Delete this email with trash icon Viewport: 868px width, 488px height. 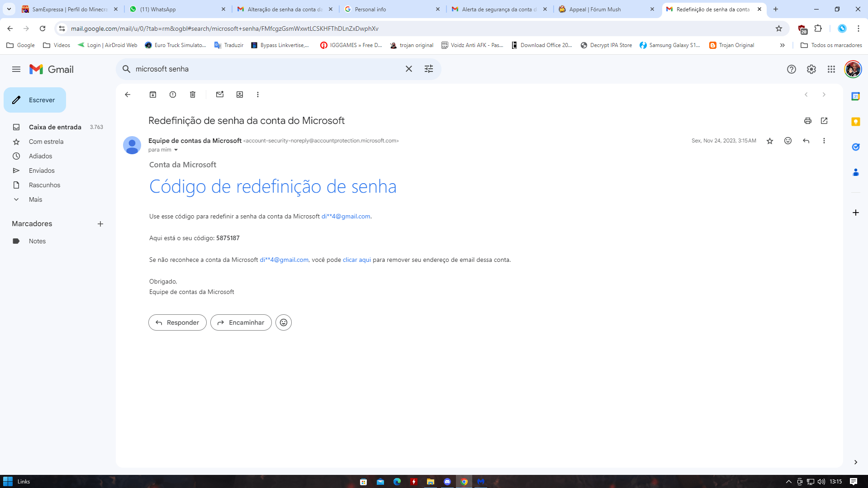click(193, 95)
